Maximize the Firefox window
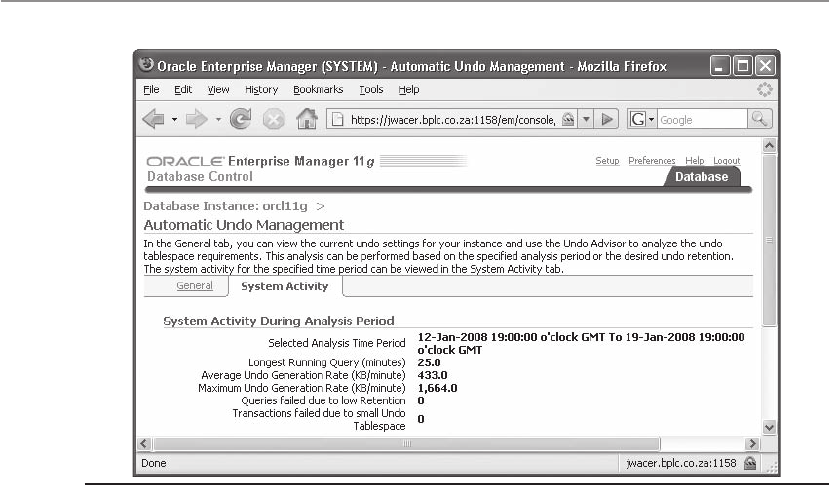The image size is (829, 485). coord(742,66)
